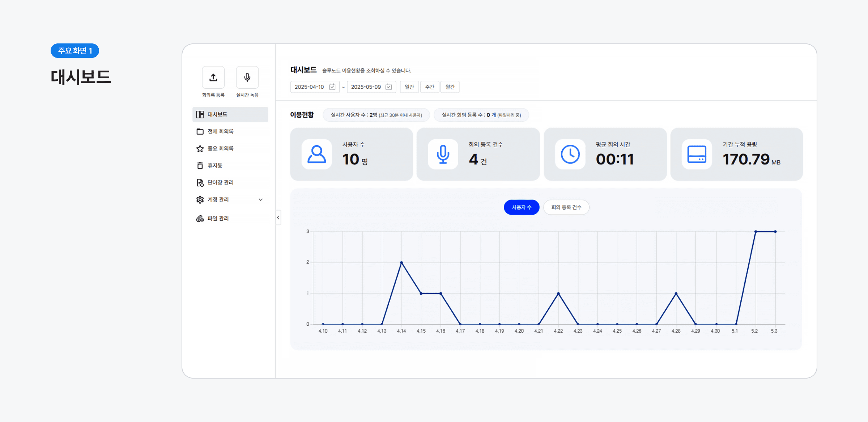This screenshot has height=422, width=868.
Task: Open calendar for start date 2025-04-10
Action: 332,87
